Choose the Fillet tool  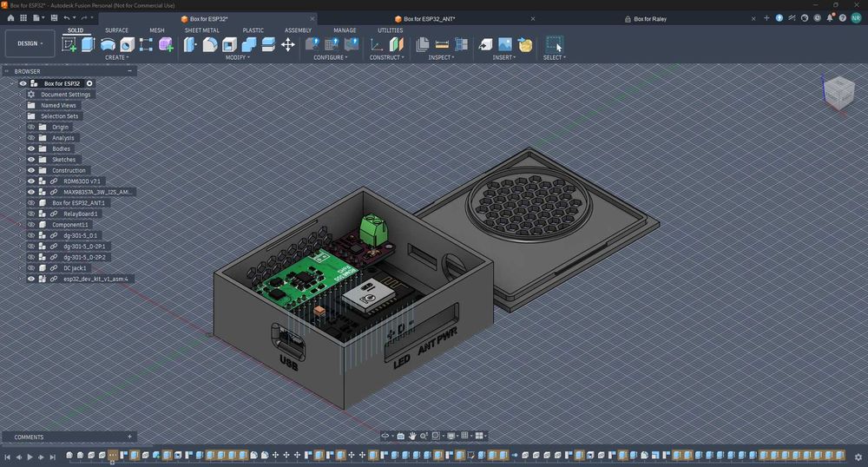pos(210,44)
